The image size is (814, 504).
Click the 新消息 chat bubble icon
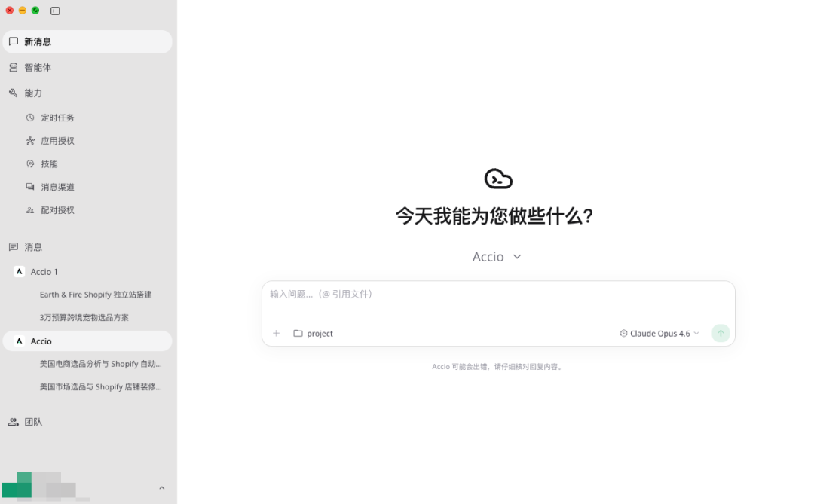(14, 41)
